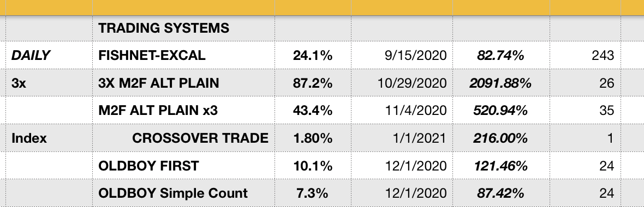Select the TRADING SYSTEMS header cell
The image size is (644, 207).
[x=183, y=28]
